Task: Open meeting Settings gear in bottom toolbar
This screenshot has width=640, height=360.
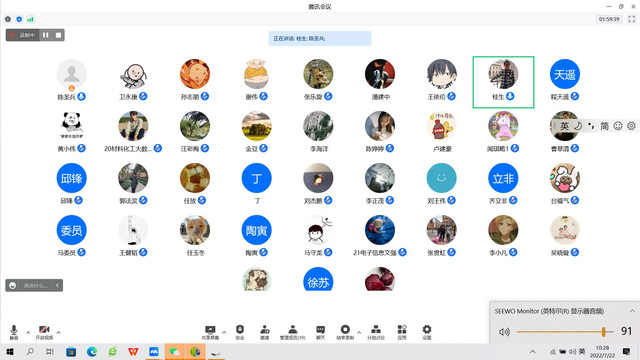Action: point(427,332)
